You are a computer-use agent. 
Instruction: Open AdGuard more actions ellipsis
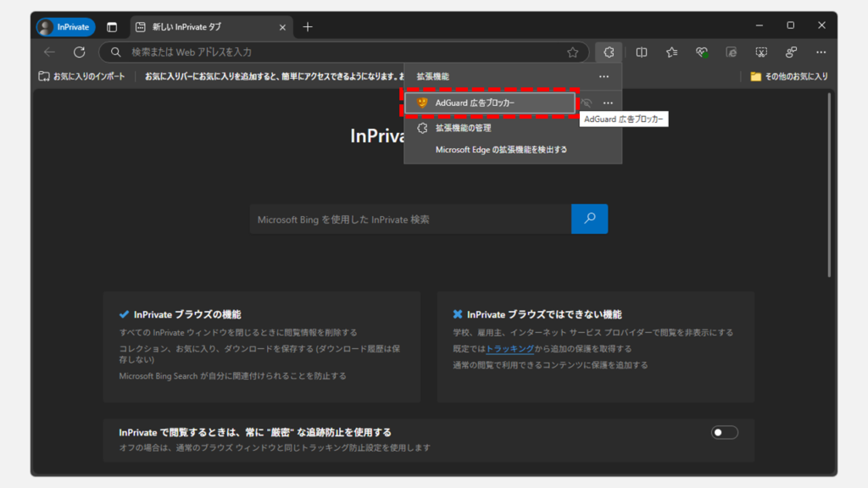608,103
